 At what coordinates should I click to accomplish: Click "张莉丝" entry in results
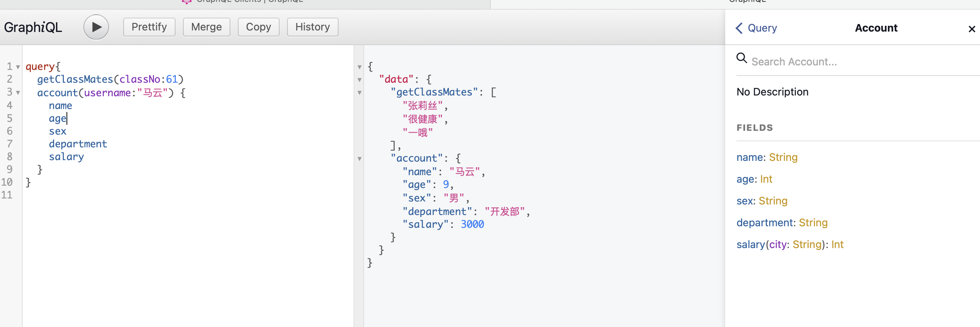422,106
